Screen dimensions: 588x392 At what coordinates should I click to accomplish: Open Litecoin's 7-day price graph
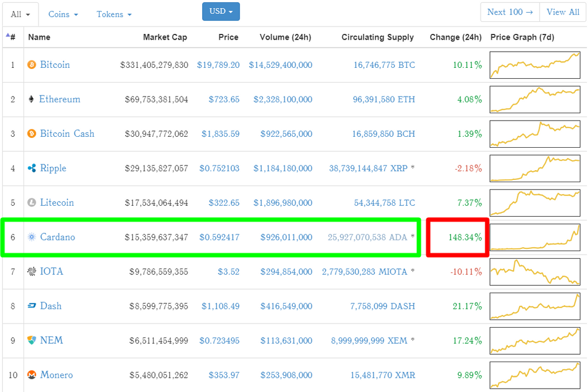535,203
